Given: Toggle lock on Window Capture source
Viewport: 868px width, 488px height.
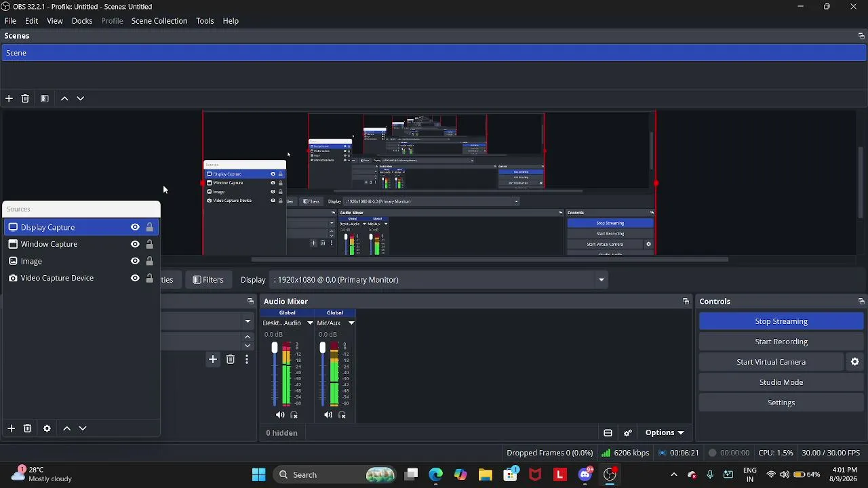Looking at the screenshot, I should (x=150, y=244).
